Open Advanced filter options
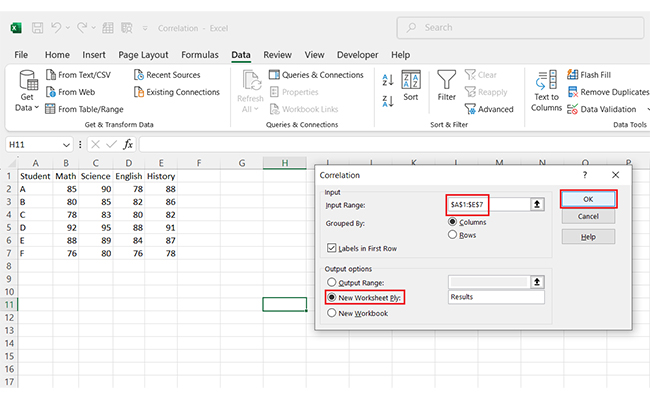Screen dimensions: 650x399 pyautogui.click(x=489, y=109)
